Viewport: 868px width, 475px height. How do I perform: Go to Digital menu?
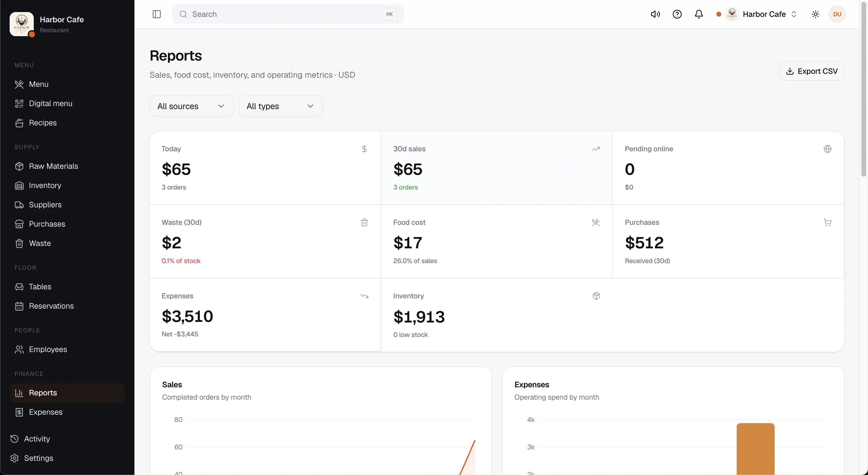[x=67, y=103]
